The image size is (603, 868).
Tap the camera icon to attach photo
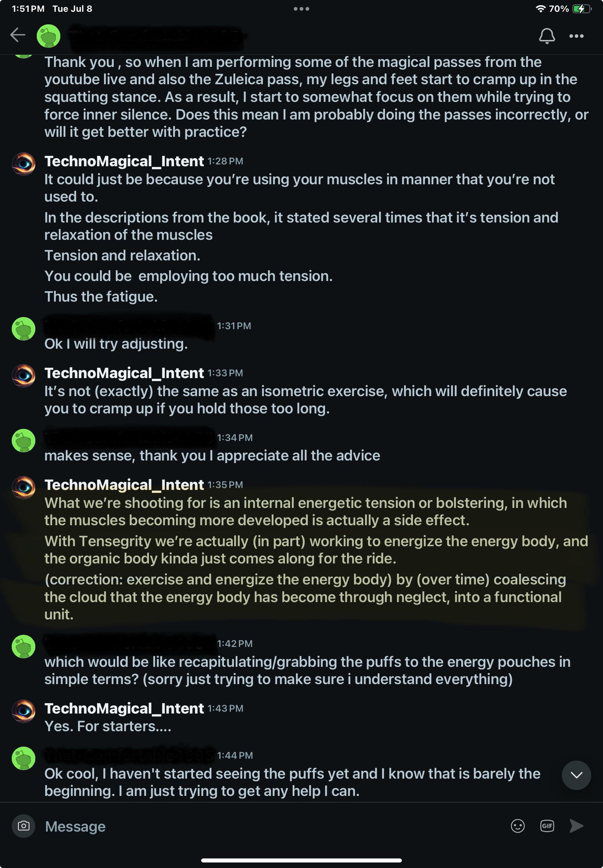24,826
